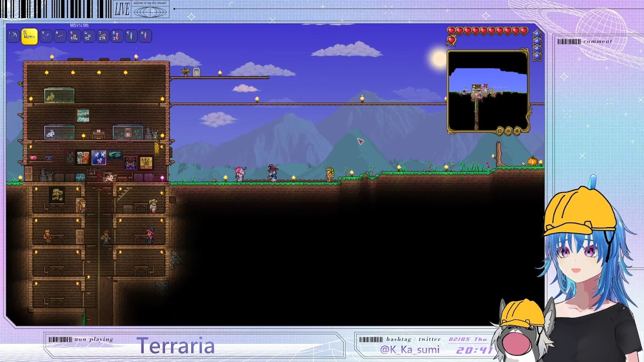Click the minimap display

pos(488,90)
